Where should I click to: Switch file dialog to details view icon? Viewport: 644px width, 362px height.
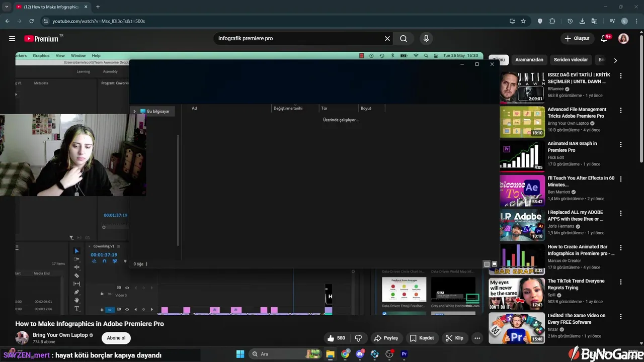pos(487,264)
